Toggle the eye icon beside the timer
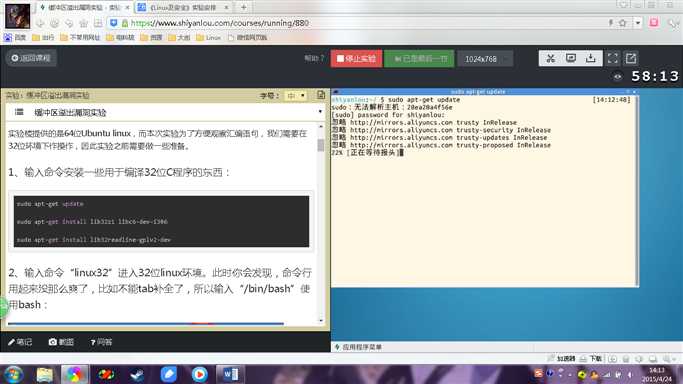Screen dimensions: 683x384 [618, 77]
